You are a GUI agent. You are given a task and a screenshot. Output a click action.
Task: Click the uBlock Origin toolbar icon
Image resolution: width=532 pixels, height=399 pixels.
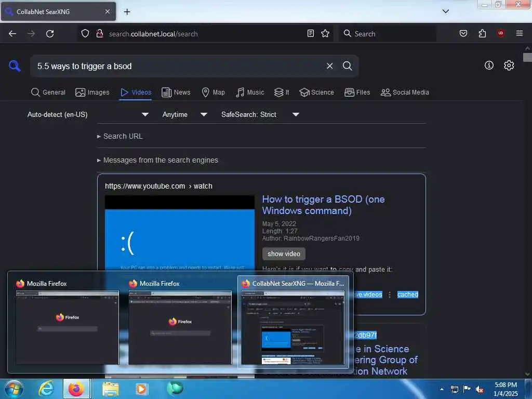[500, 33]
